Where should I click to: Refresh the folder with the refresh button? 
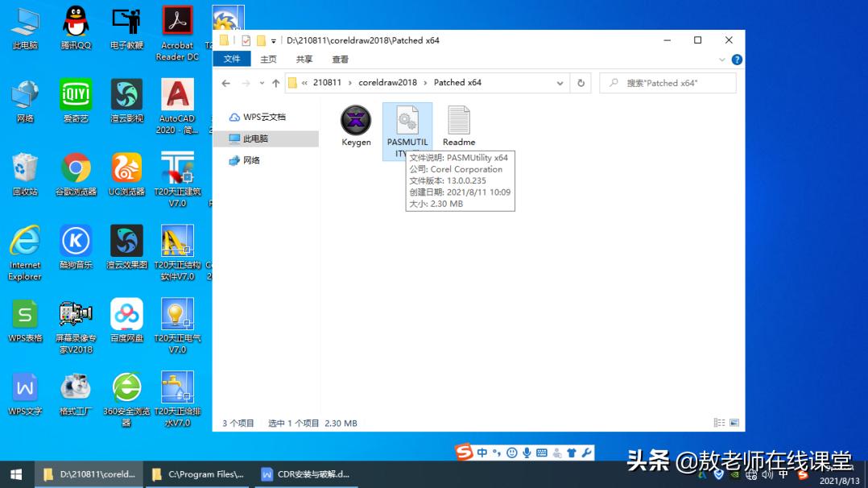point(581,82)
